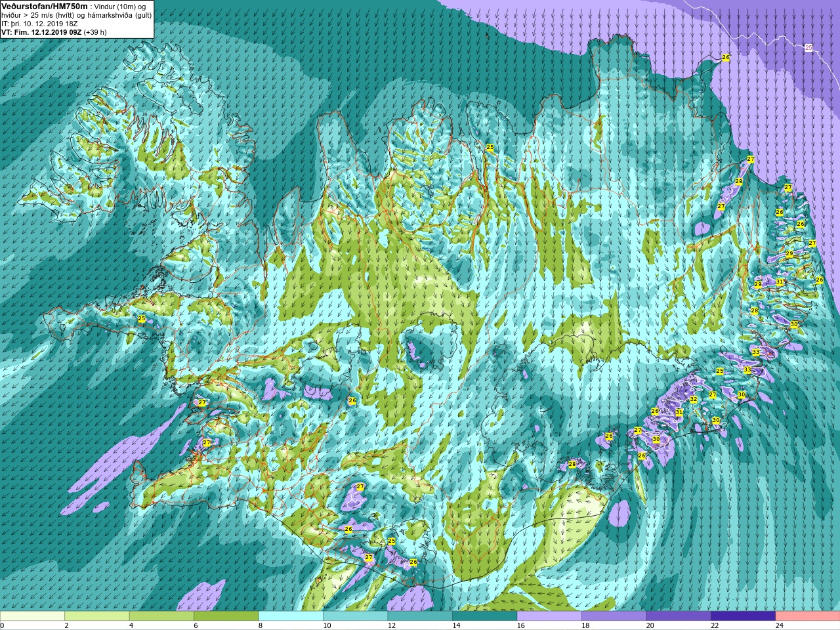Click the 8–10 m/s light cyan legend swatch

[x=291, y=616]
